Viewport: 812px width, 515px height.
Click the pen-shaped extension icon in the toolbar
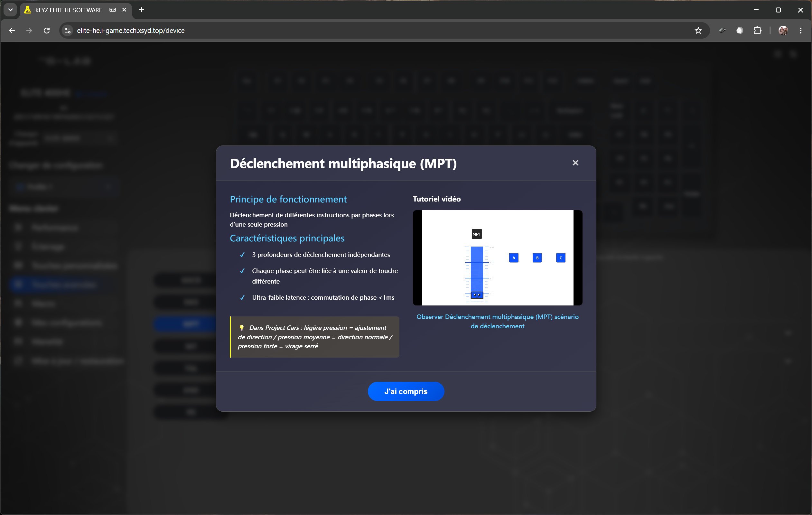pos(722,31)
